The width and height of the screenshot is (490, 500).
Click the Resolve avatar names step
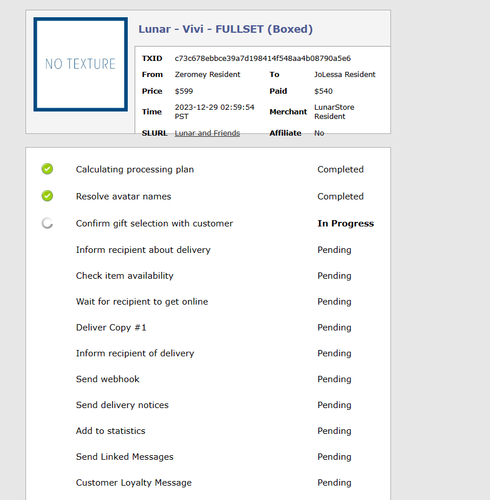pos(123,196)
